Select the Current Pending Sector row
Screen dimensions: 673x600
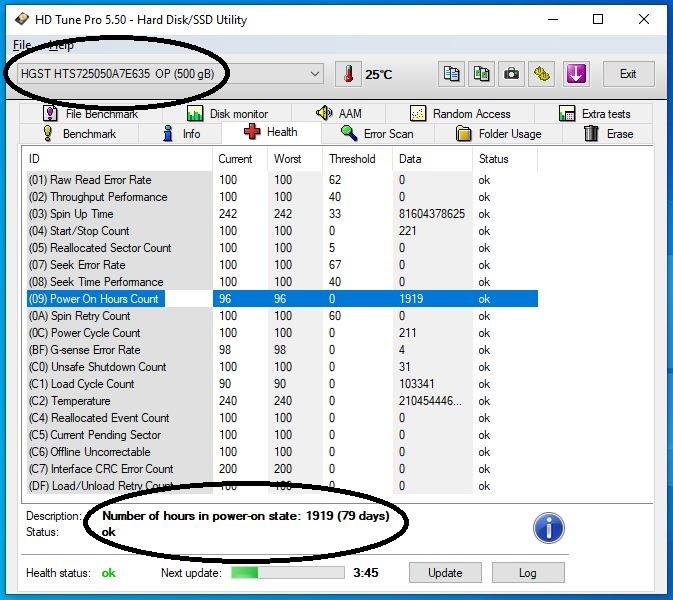tap(282, 435)
